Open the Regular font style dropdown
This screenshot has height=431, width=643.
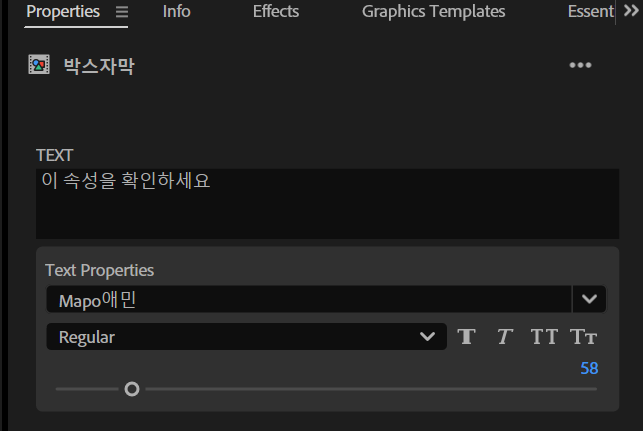(x=246, y=337)
